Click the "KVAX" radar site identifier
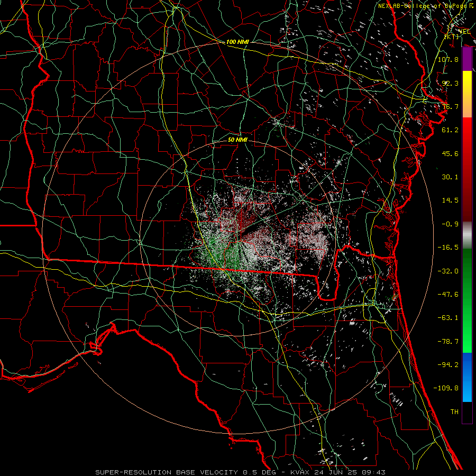 300,472
